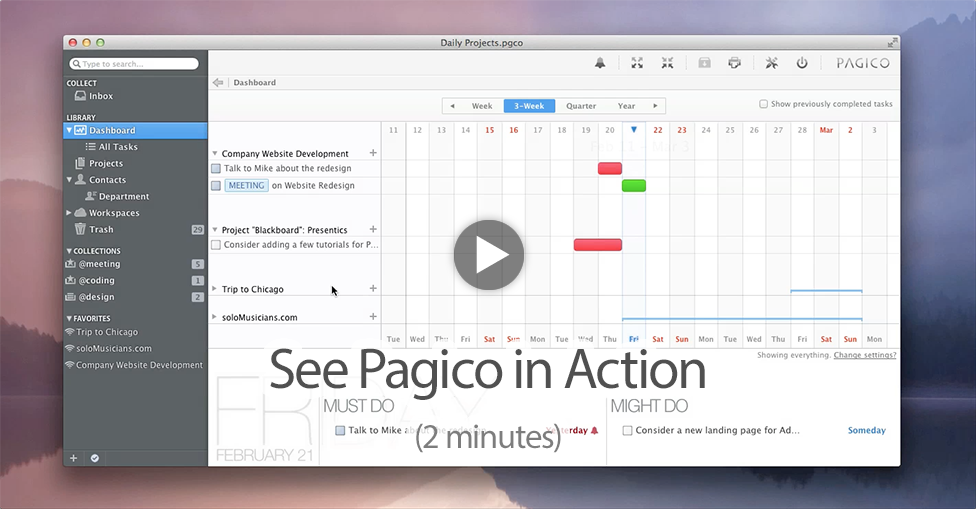The image size is (976, 509).
Task: Click the Pagico logo
Action: click(x=863, y=63)
